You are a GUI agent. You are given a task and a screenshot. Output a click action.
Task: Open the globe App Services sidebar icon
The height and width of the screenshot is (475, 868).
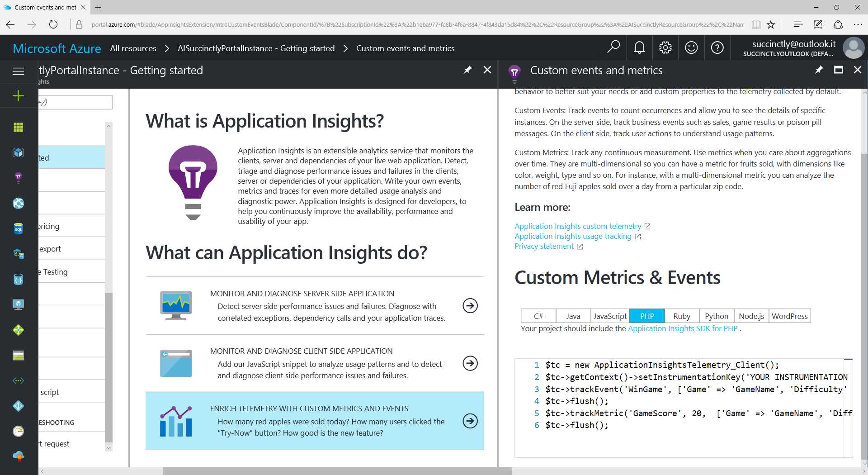click(18, 203)
